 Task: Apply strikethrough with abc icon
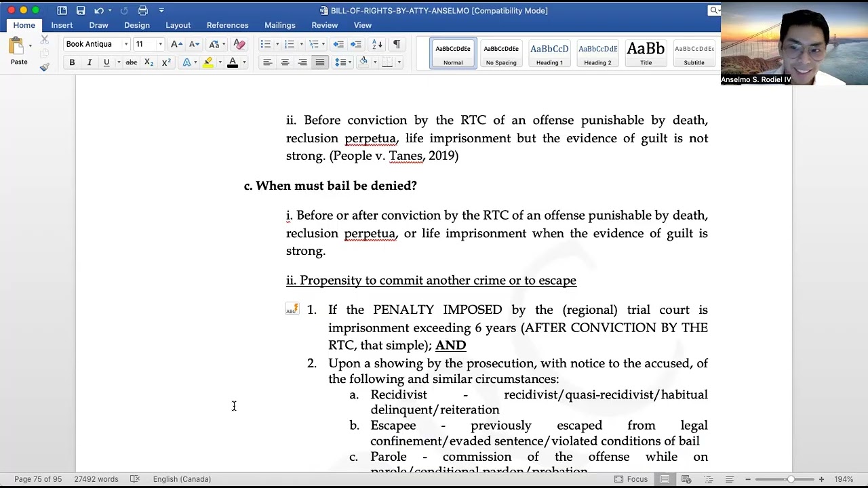132,62
